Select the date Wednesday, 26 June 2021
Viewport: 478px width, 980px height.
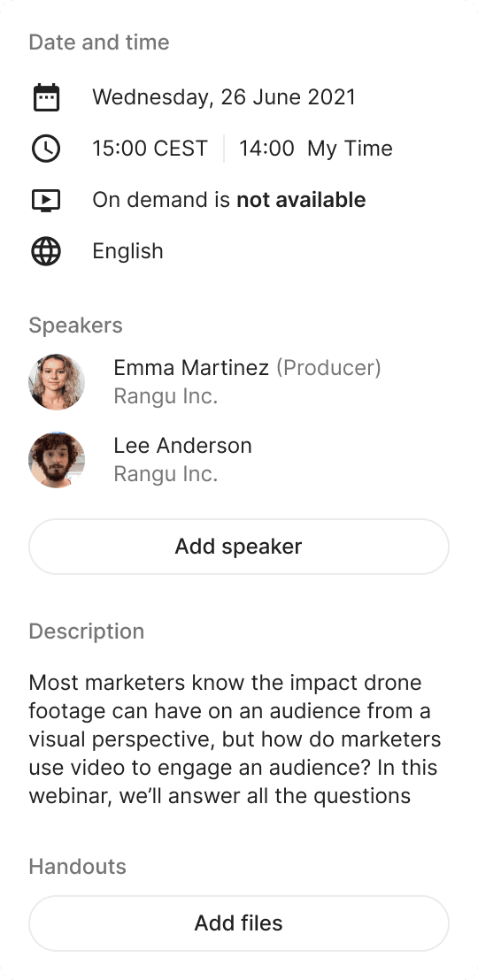(x=224, y=97)
